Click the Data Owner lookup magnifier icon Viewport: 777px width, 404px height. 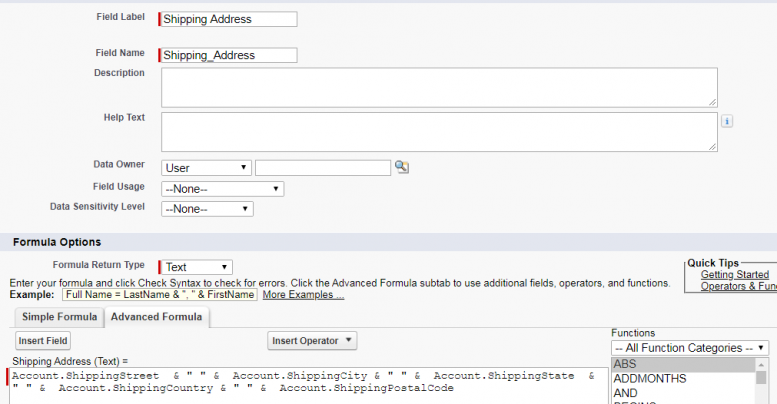pyautogui.click(x=401, y=167)
